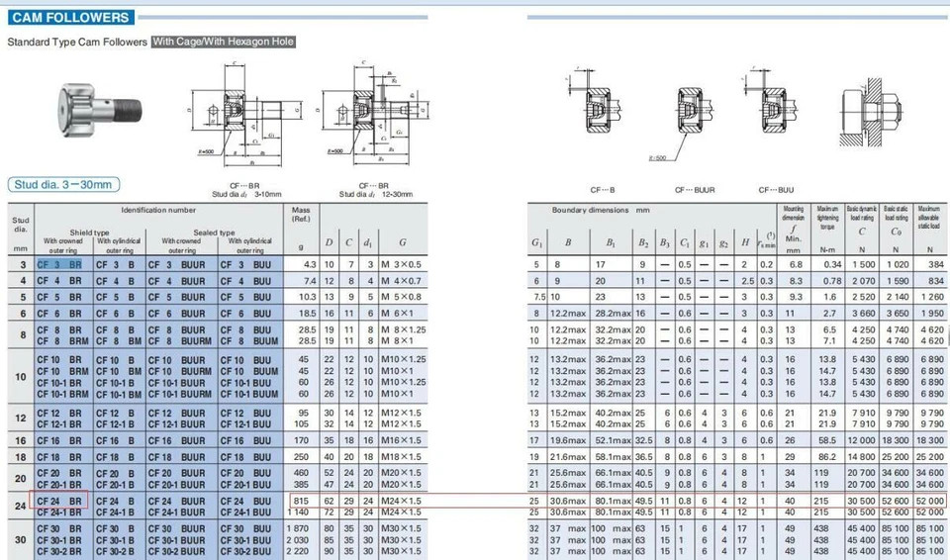The width and height of the screenshot is (950, 560).
Task: Select the 'CF 30-2 BR' entry
Action: [x=59, y=551]
